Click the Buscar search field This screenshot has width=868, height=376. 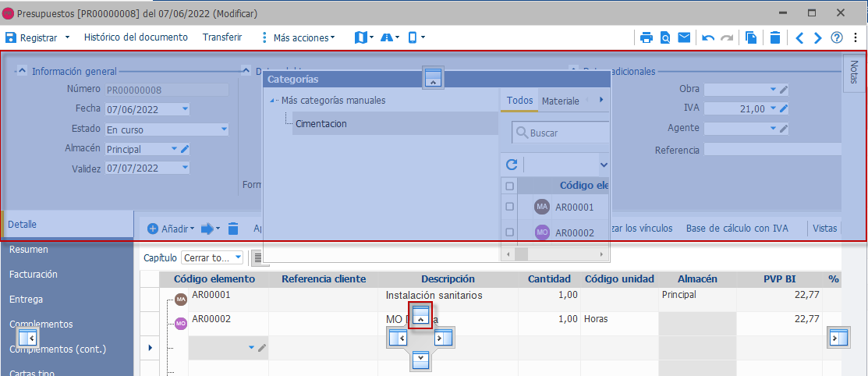560,133
